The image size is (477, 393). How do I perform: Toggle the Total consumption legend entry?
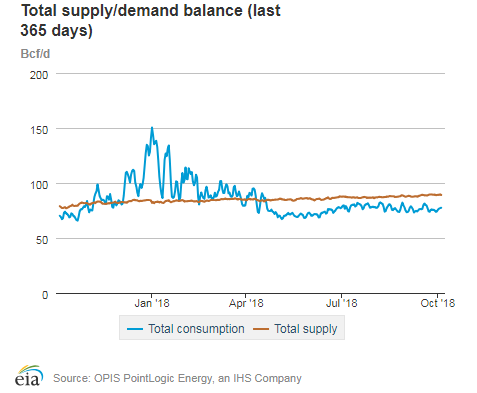point(186,329)
